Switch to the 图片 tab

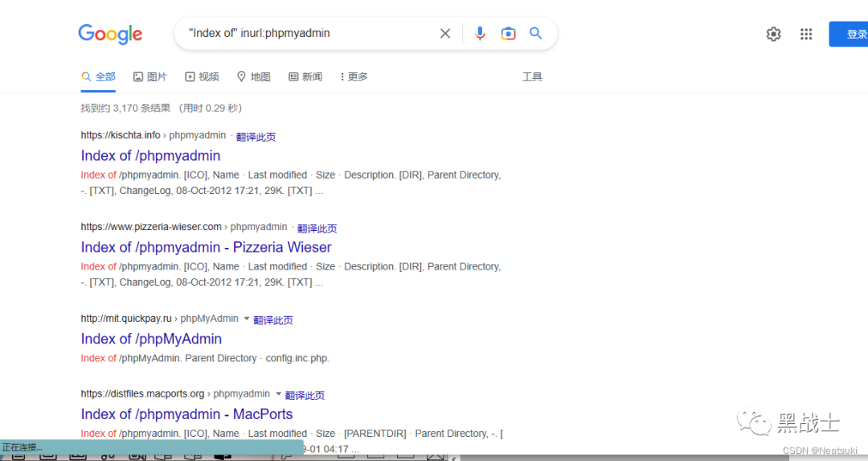tap(150, 76)
